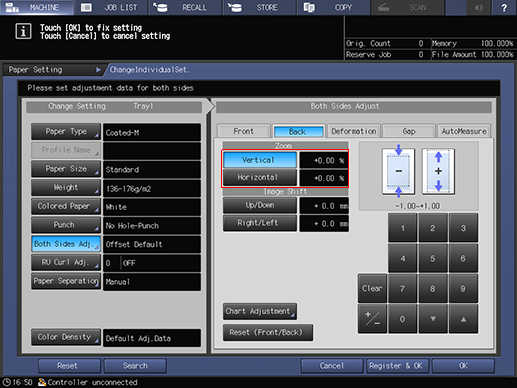Screen dimensions: 517x388
Task: Select the Front tab
Action: pyautogui.click(x=244, y=131)
